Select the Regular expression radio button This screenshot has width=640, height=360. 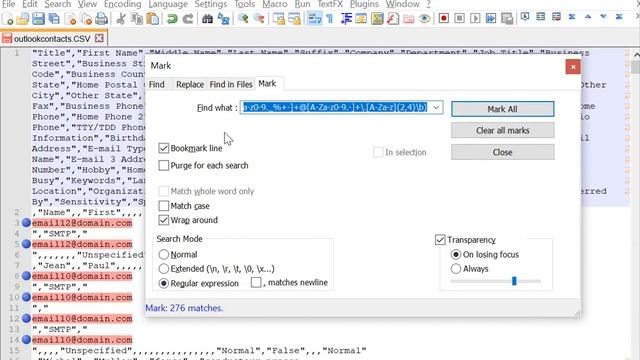164,283
